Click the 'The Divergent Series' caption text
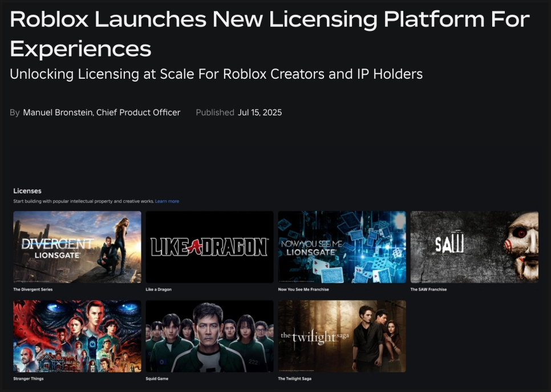The width and height of the screenshot is (551, 392). point(33,290)
